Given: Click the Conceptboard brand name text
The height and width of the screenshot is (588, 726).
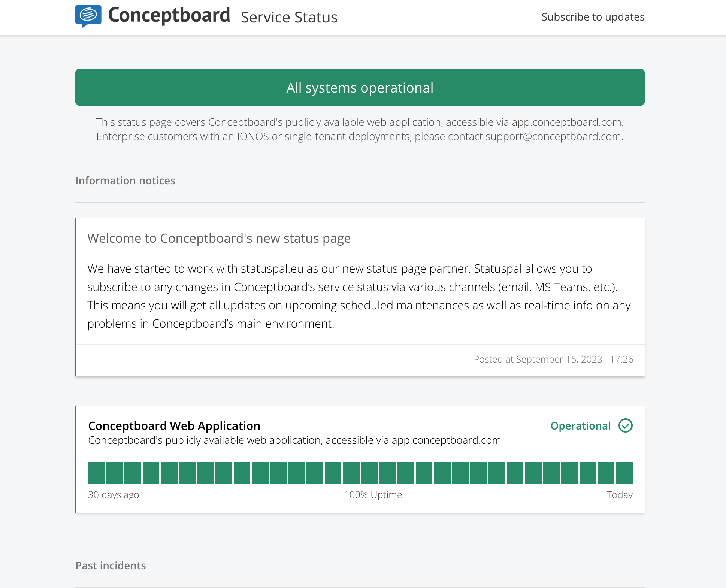Looking at the screenshot, I should [x=169, y=15].
